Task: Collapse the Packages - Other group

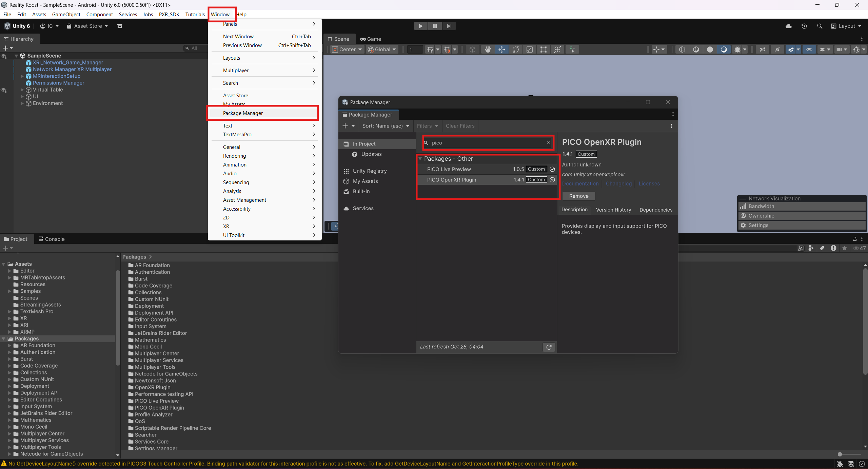Action: click(420, 159)
